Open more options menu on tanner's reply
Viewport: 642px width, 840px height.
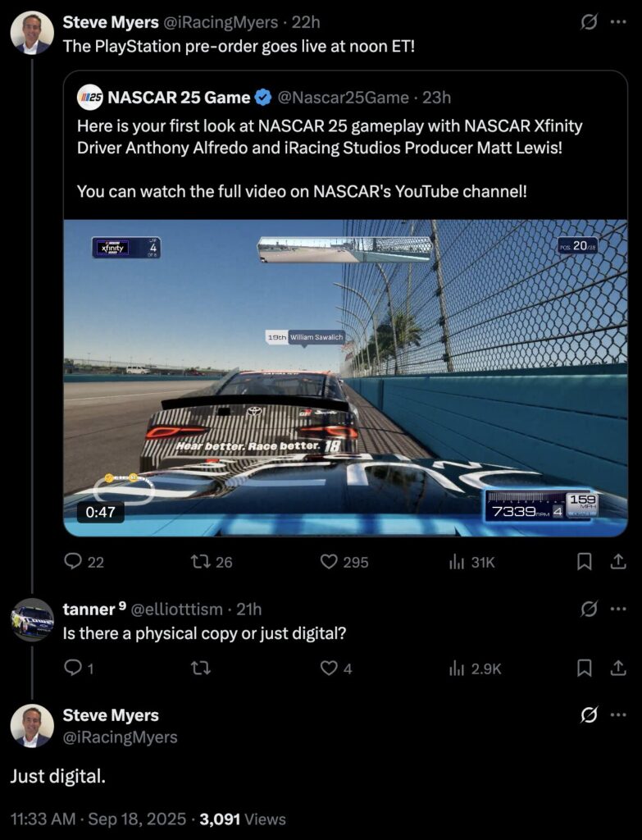618,609
